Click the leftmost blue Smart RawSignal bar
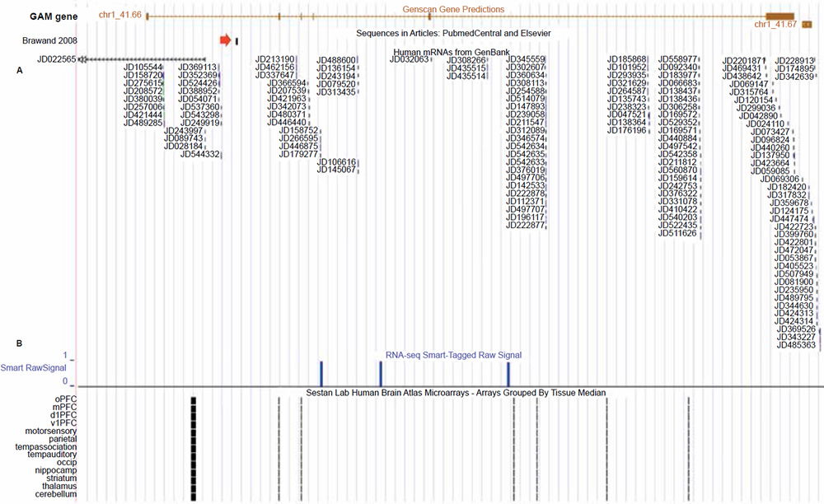Screen dimensions: 824x504 (x=321, y=374)
